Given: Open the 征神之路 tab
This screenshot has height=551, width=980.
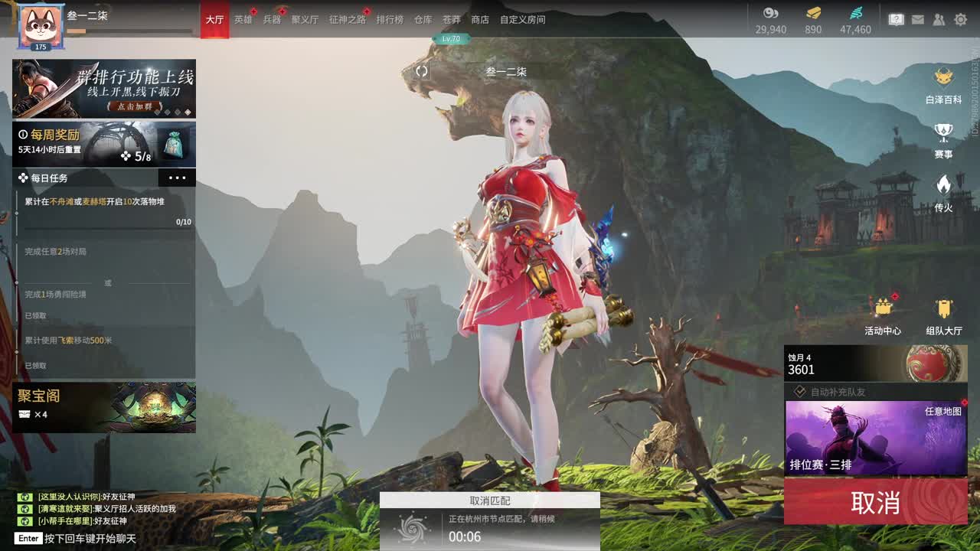Looking at the screenshot, I should [348, 19].
